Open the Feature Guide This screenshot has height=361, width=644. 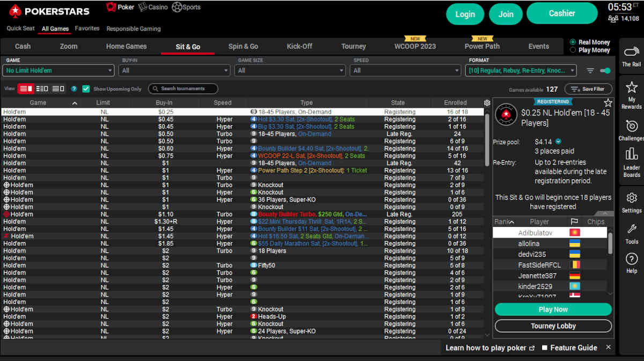pos(569,348)
